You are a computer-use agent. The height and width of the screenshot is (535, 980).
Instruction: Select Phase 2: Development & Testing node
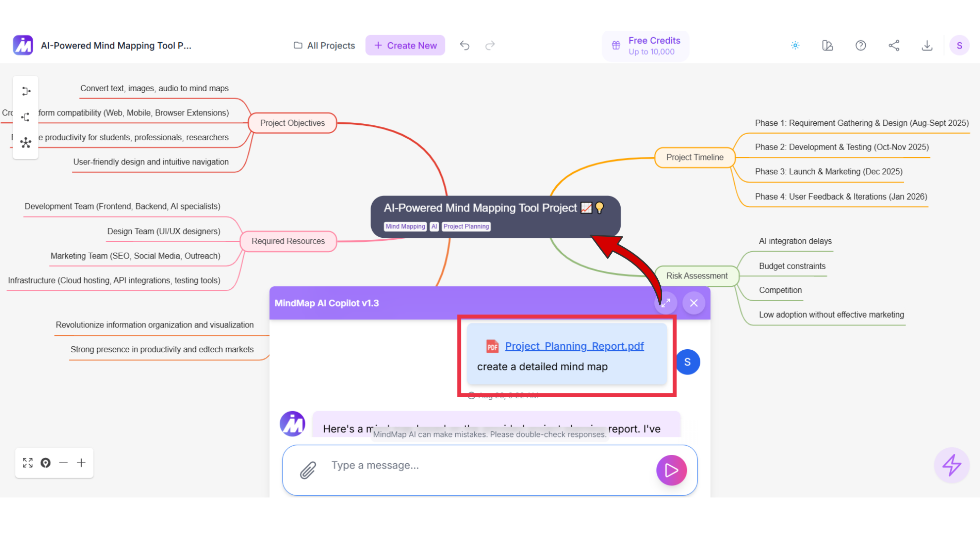(x=842, y=147)
